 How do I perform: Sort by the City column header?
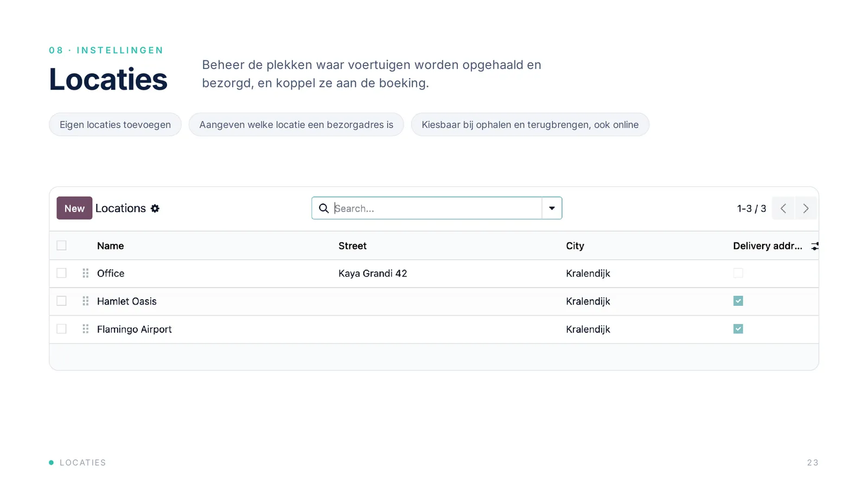[x=575, y=246]
